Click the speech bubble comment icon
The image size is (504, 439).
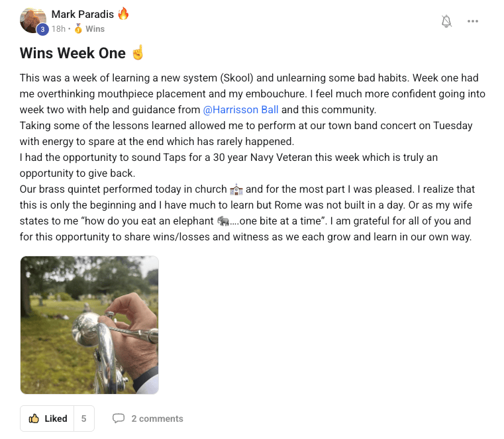(x=119, y=418)
